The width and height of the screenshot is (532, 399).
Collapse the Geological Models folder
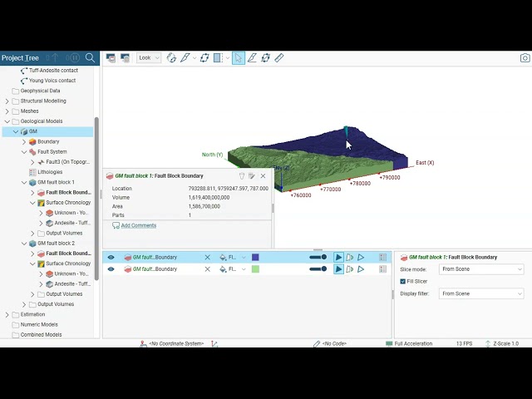(x=7, y=121)
